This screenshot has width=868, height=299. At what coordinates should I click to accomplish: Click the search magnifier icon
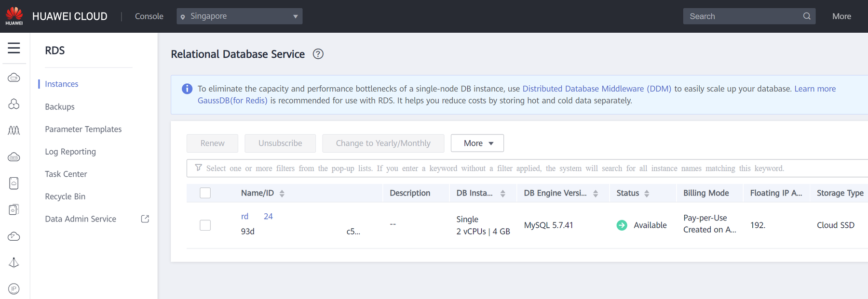pos(807,16)
